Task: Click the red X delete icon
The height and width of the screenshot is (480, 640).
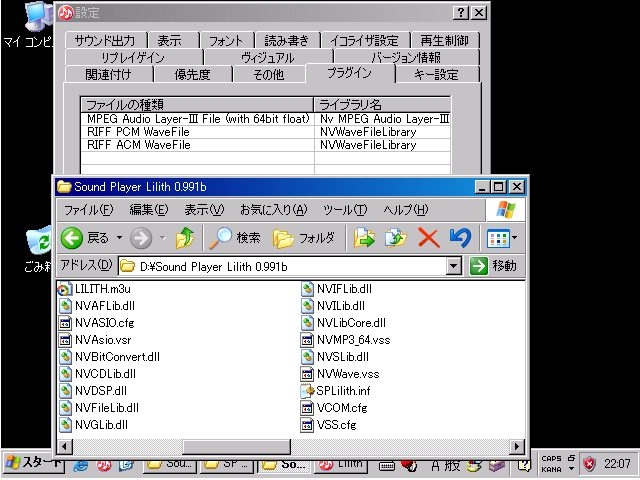Action: click(429, 238)
